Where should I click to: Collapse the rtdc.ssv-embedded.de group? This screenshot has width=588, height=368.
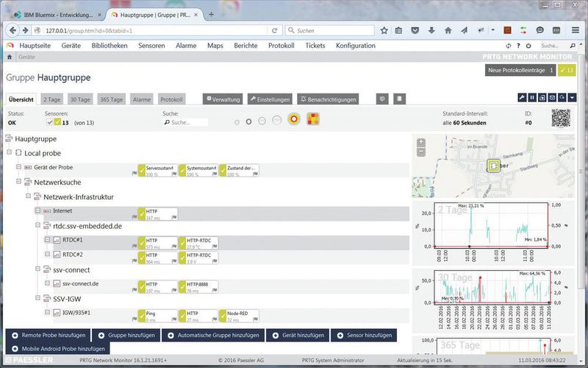(37, 225)
